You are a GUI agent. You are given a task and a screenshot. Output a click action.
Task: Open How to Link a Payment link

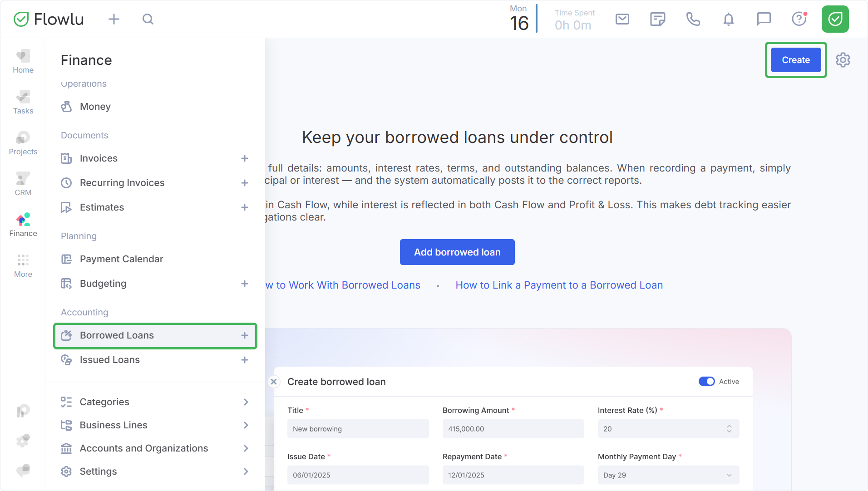coord(559,285)
